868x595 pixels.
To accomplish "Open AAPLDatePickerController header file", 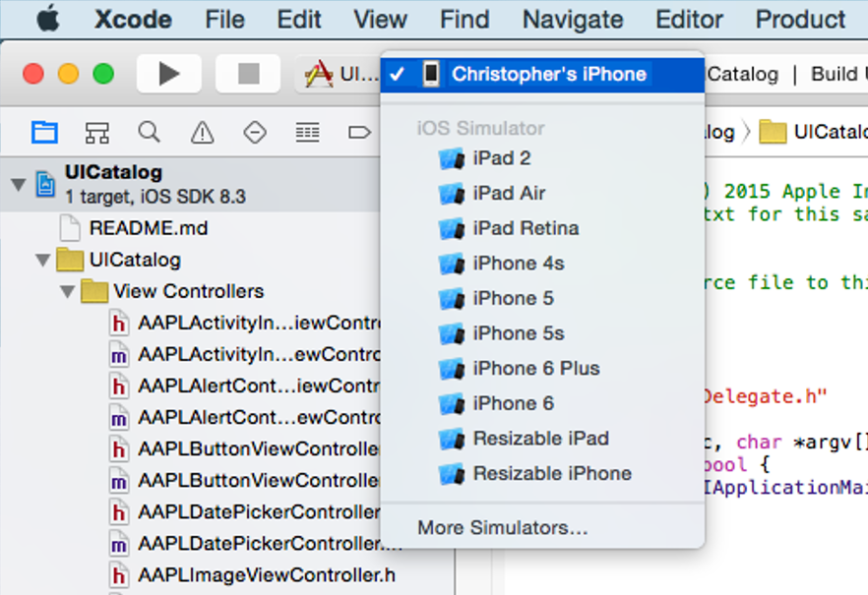I will pyautogui.click(x=245, y=511).
